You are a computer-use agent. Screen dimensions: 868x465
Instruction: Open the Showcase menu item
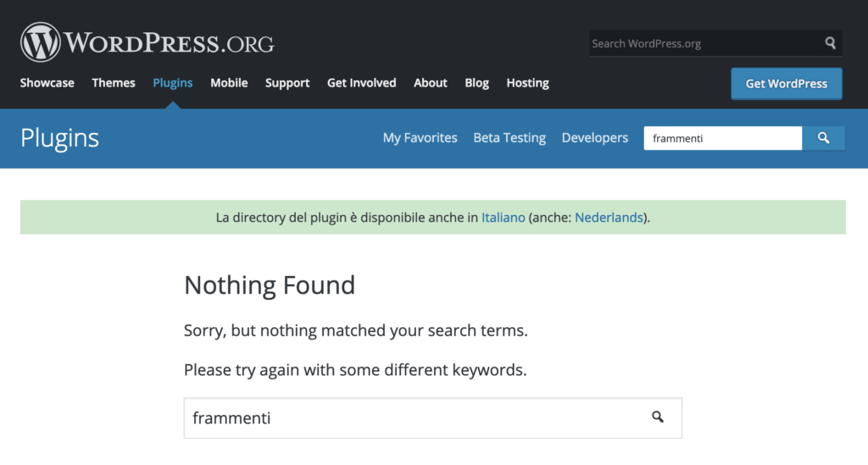point(47,83)
